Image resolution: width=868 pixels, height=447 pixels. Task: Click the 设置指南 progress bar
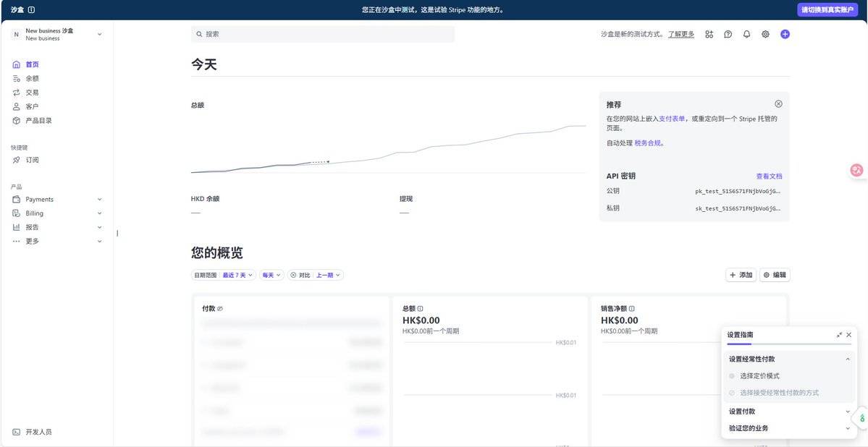[789, 344]
